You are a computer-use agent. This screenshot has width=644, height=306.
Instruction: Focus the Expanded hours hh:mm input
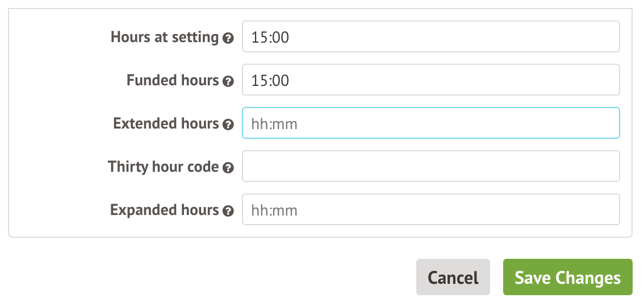click(430, 209)
